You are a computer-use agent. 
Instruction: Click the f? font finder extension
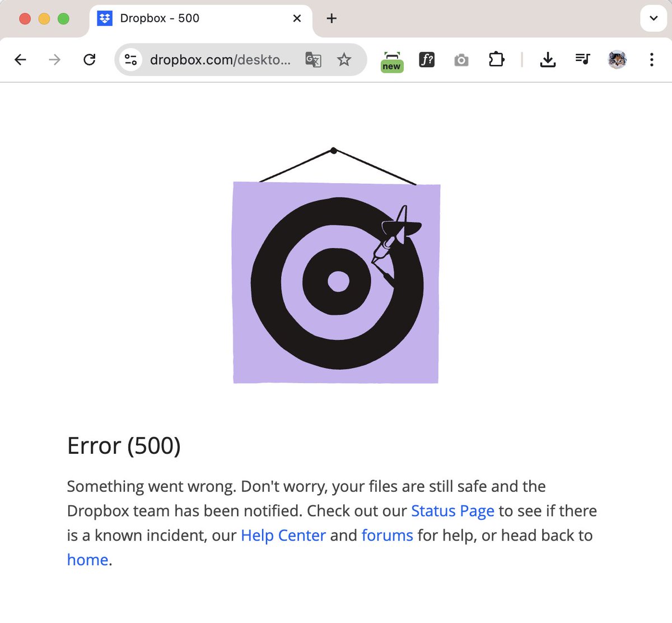[427, 59]
